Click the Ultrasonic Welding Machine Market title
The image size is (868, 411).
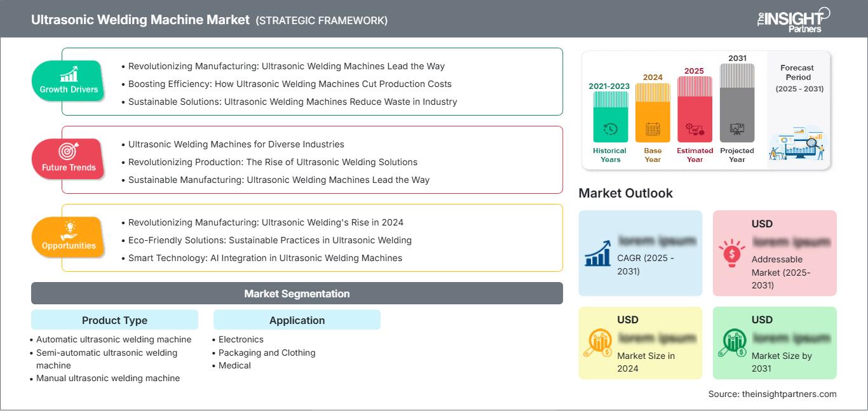click(140, 20)
